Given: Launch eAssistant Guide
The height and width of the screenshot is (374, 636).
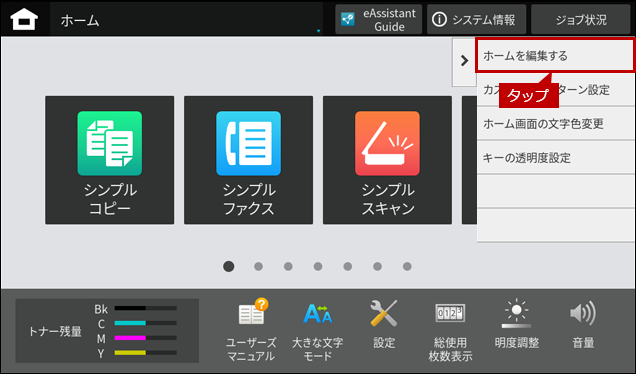Looking at the screenshot, I should click(x=378, y=19).
